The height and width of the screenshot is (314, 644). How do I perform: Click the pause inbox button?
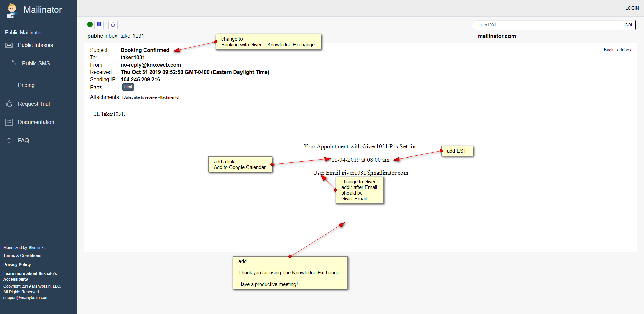click(99, 25)
